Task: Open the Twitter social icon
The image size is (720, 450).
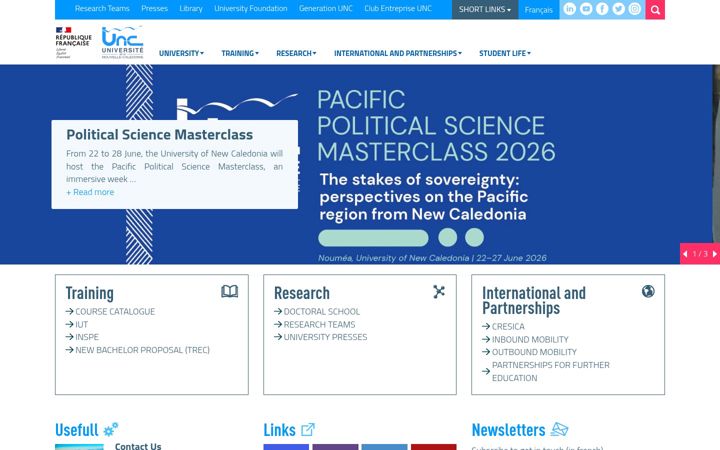Action: [619, 9]
